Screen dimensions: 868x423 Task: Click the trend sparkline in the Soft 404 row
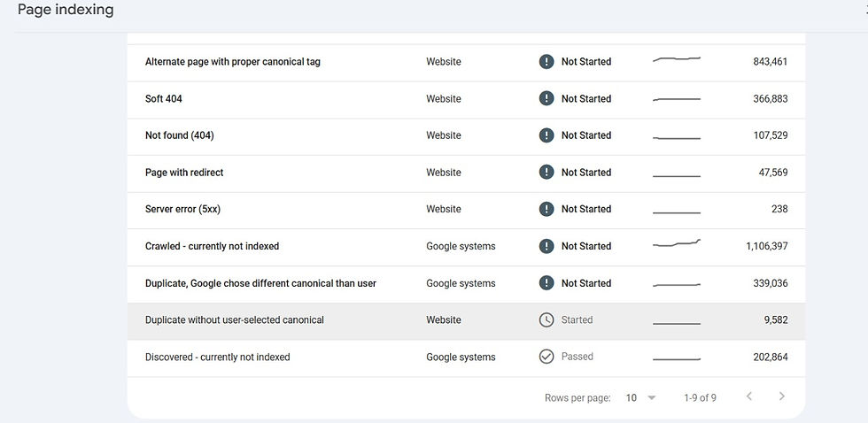pyautogui.click(x=677, y=99)
